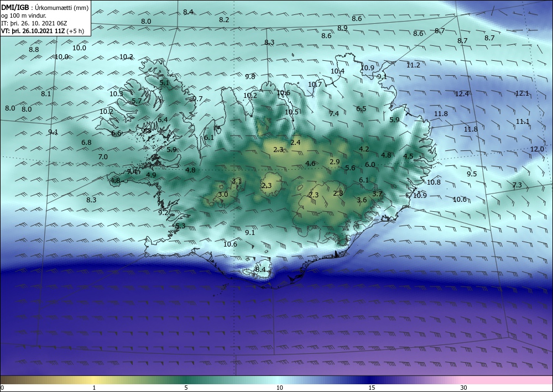Click the 5.7 value in the Westfjords
553x392 pixels.
pos(137,101)
